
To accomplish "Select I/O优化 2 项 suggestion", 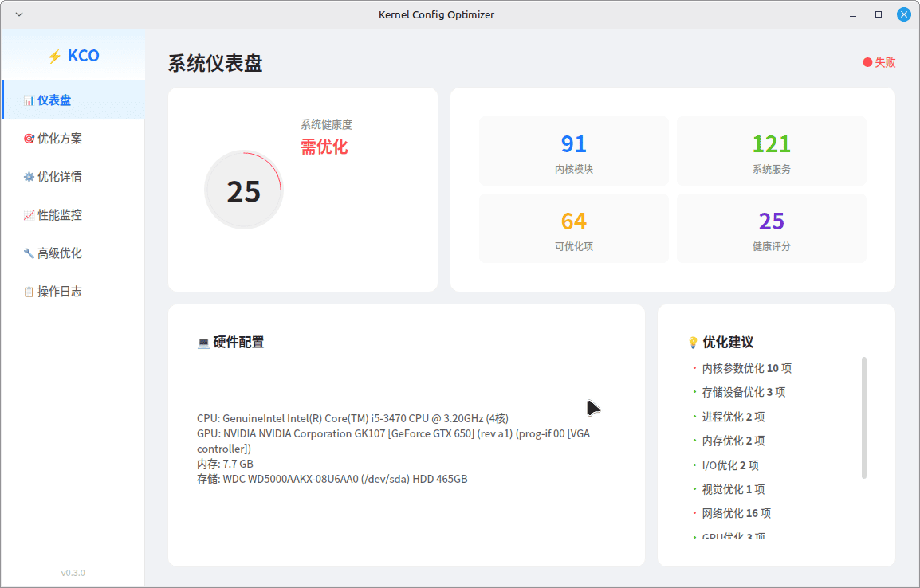I will click(x=730, y=465).
